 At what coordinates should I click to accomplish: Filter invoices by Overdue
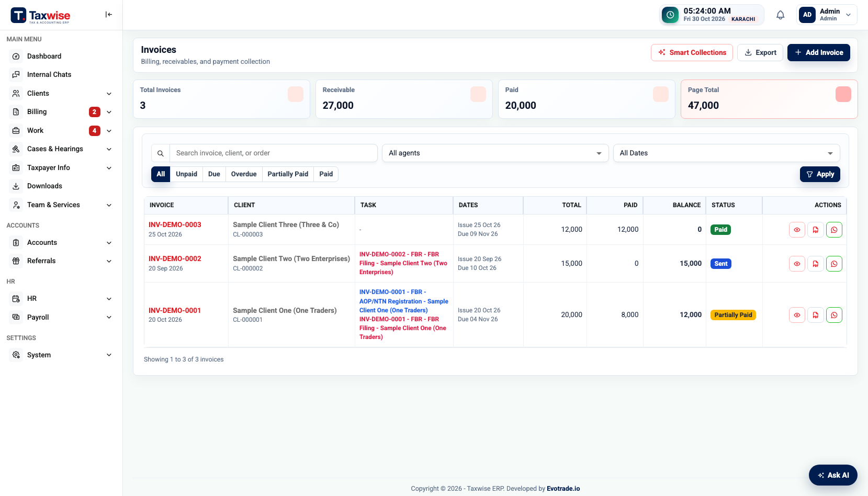(x=244, y=174)
